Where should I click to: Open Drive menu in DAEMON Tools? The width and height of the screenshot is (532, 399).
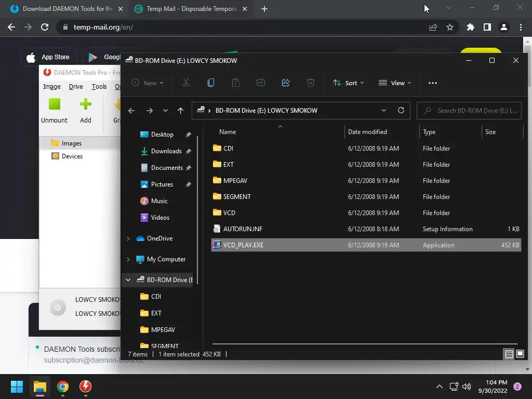pos(76,87)
